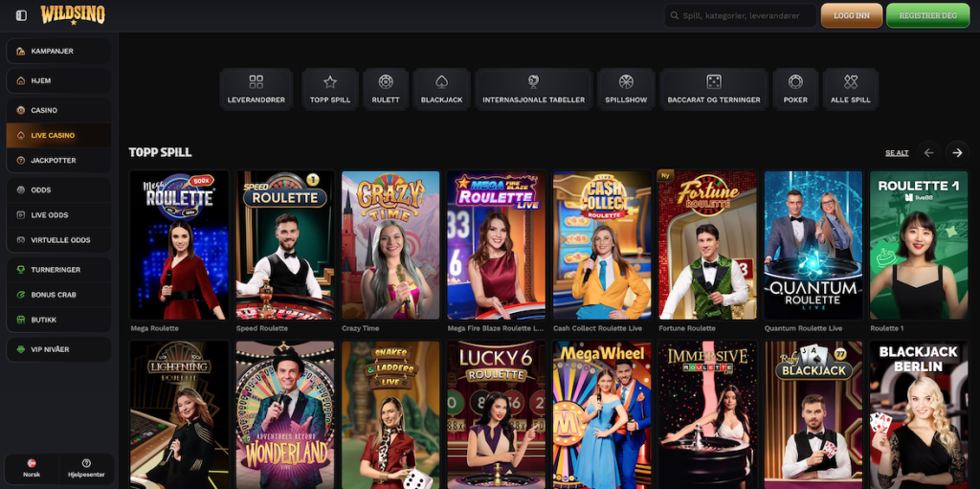Click the Wildsino logo
The image size is (980, 489).
pyautogui.click(x=73, y=15)
